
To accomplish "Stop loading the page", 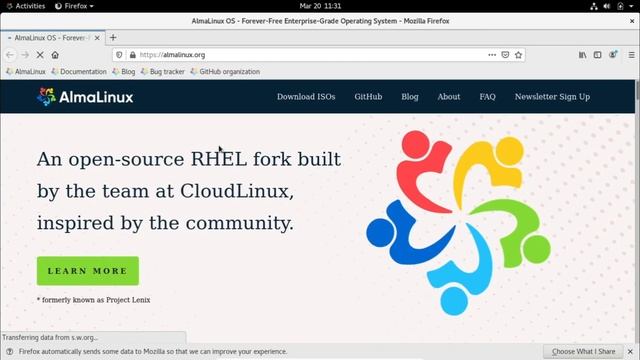I will tap(40, 55).
